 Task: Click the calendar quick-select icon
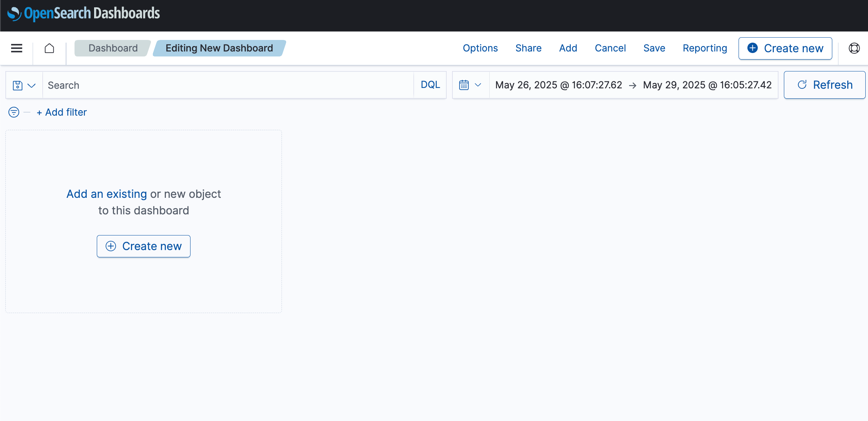point(464,85)
